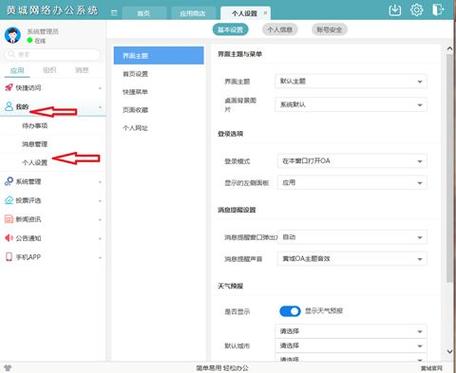Click the 黄城网络办公系统 logo title
The width and height of the screenshot is (456, 373).
tap(52, 10)
